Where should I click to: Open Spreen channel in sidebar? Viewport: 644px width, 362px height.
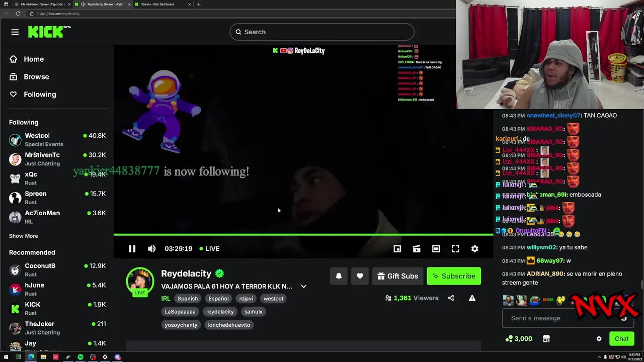click(57, 198)
